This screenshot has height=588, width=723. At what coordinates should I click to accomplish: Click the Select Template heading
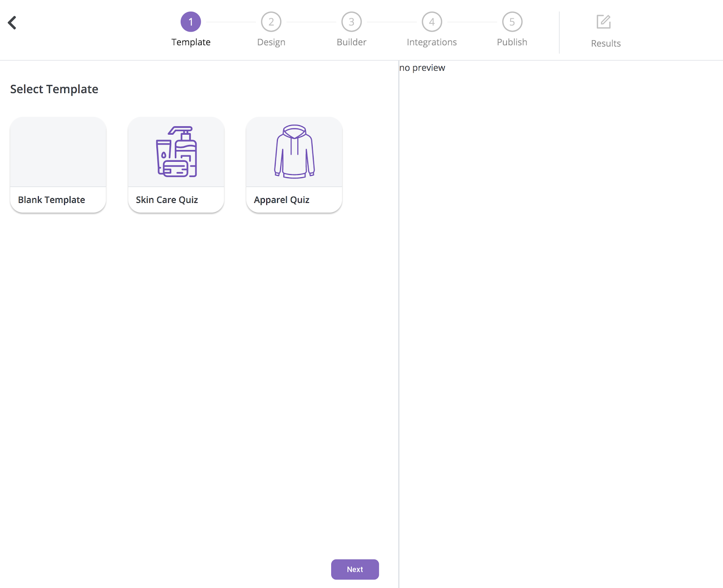point(54,89)
